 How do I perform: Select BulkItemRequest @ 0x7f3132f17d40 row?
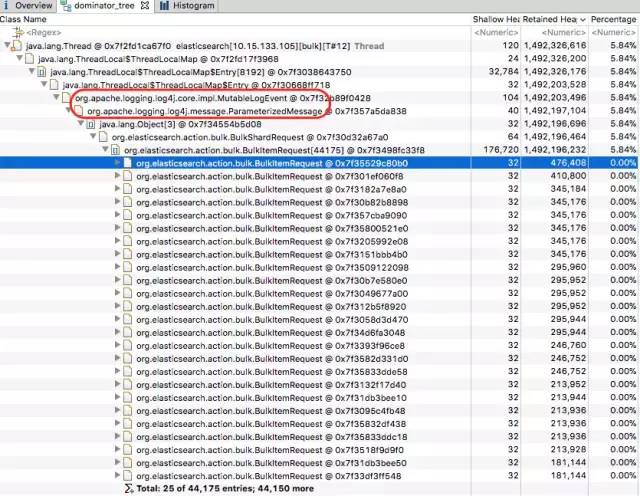[x=320, y=385]
